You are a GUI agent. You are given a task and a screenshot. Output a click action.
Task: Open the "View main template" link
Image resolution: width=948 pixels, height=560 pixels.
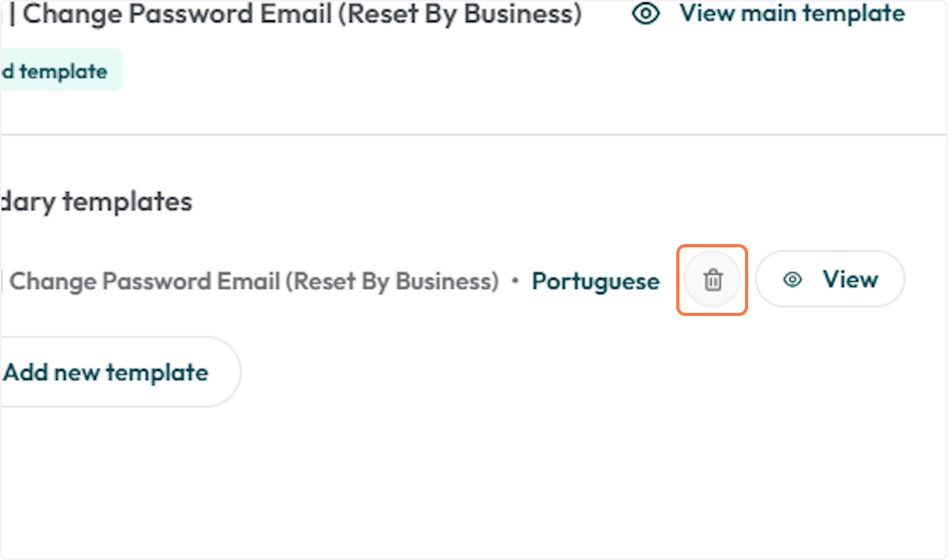792,13
